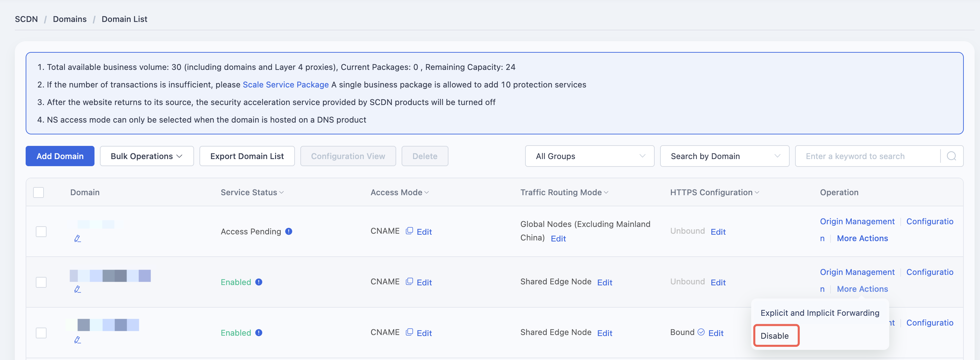Image resolution: width=980 pixels, height=360 pixels.
Task: Edit Global Nodes traffic routing mode
Action: [558, 239]
